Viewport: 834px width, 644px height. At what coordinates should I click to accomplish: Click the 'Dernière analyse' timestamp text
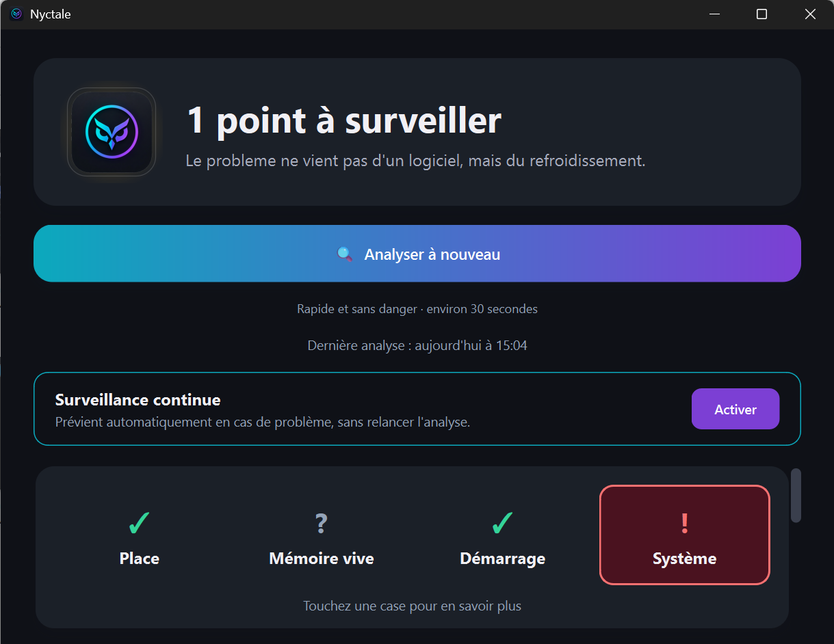click(x=417, y=345)
